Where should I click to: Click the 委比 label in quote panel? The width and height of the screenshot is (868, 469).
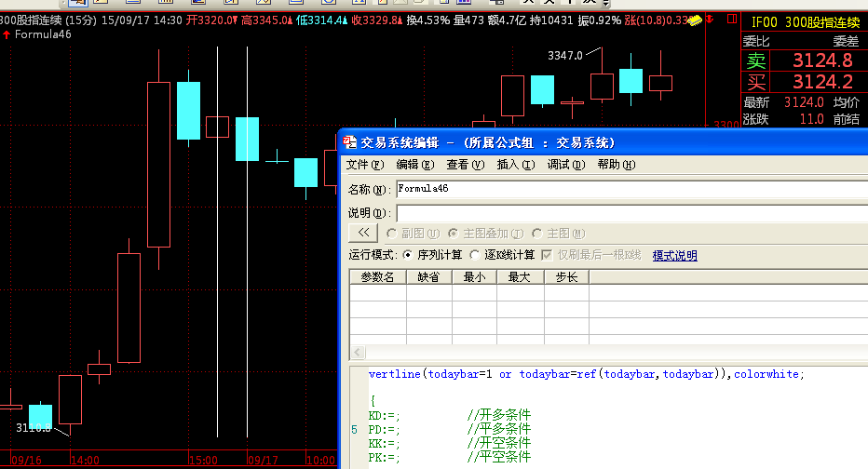click(x=756, y=42)
